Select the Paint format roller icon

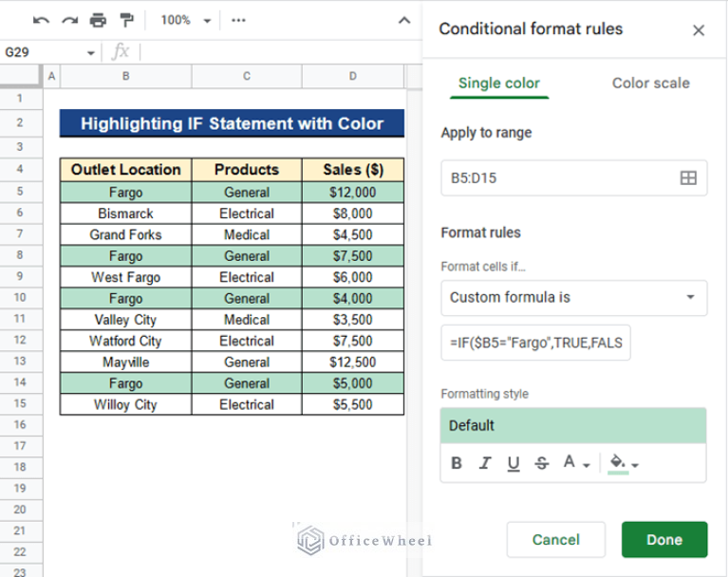pos(126,20)
